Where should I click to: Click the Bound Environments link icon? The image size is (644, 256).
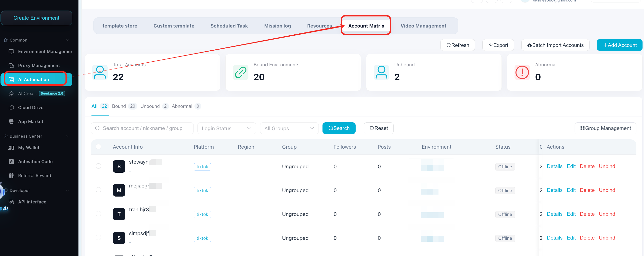pos(241,73)
